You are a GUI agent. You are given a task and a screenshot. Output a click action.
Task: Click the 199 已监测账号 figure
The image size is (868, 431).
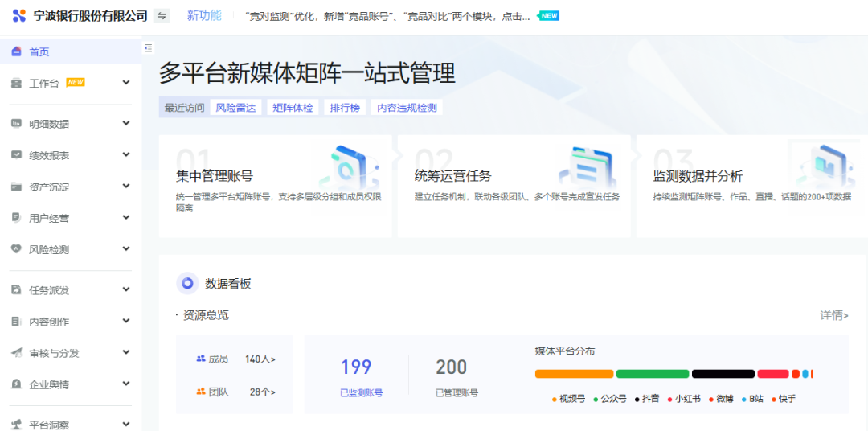coord(356,367)
